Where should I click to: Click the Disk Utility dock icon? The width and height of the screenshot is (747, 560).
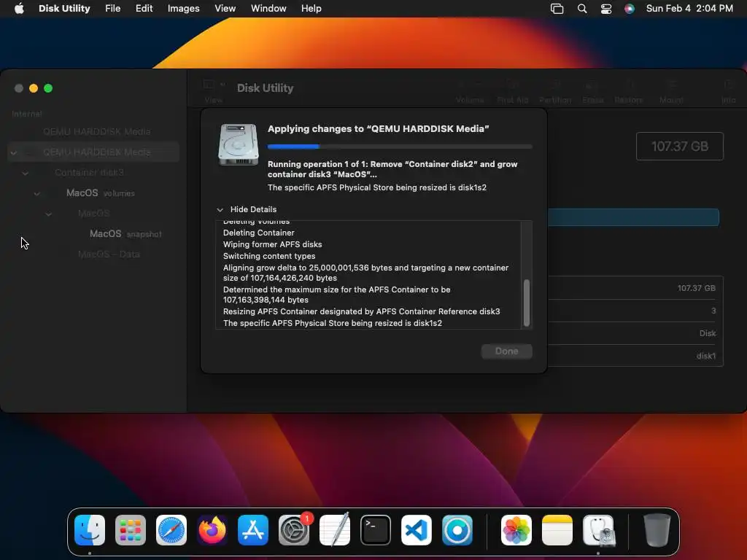click(599, 530)
